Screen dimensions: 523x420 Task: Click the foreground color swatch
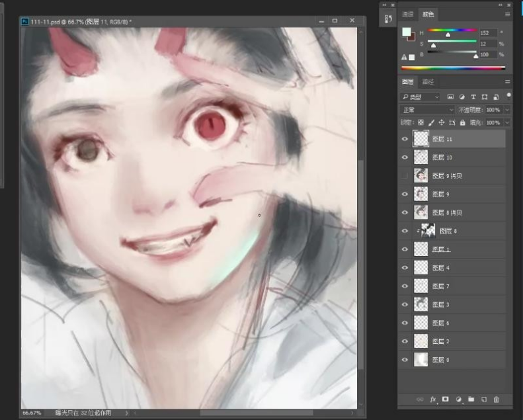pyautogui.click(x=406, y=32)
